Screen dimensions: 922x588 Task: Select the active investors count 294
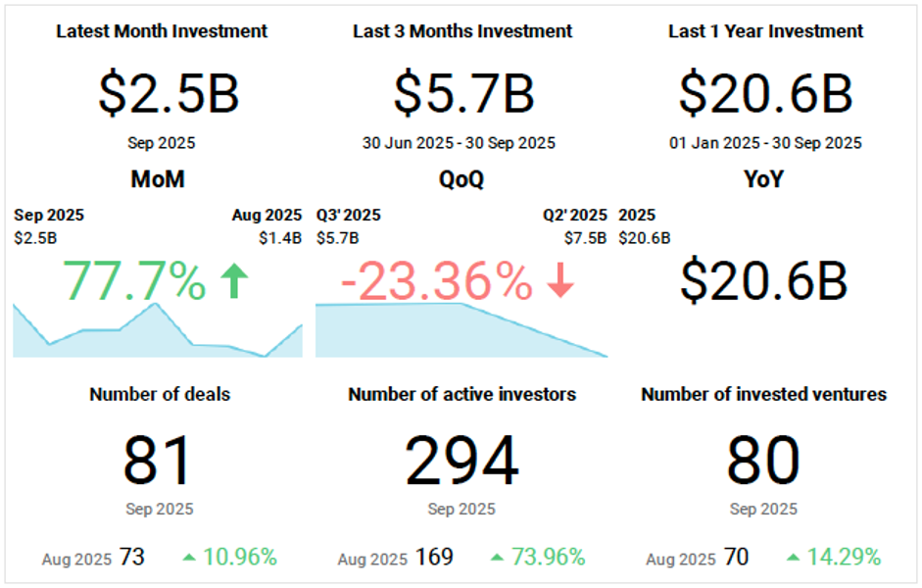click(461, 461)
